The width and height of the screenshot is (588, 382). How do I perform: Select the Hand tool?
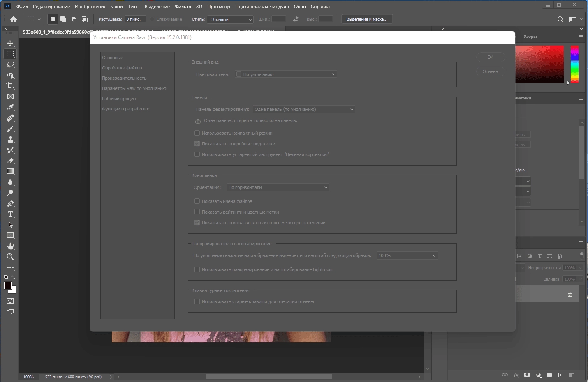click(x=10, y=246)
